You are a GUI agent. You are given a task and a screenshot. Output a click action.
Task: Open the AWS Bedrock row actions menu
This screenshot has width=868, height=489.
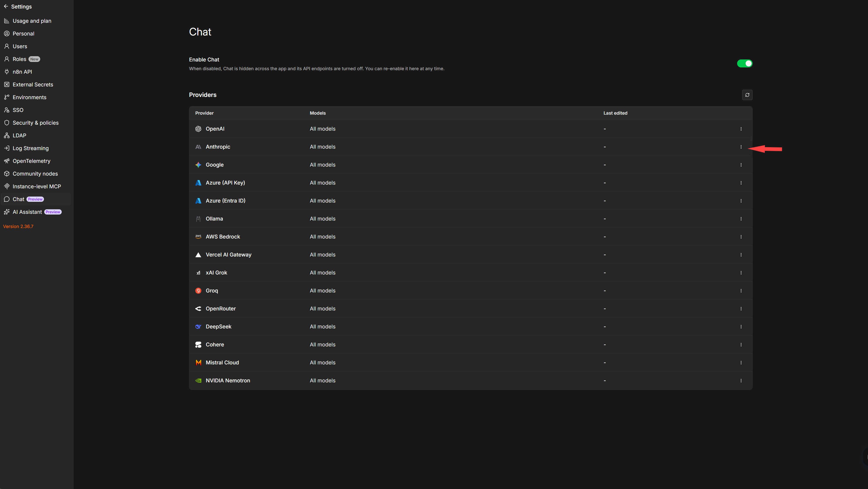[741, 237]
